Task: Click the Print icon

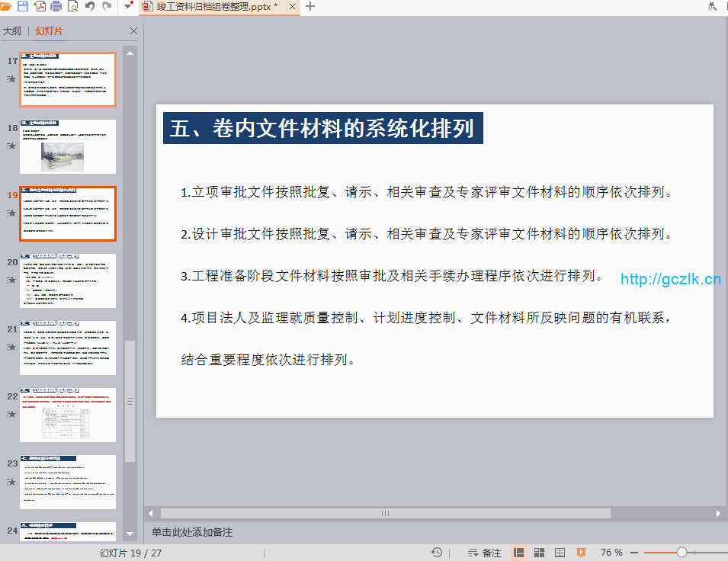Action: [56, 7]
